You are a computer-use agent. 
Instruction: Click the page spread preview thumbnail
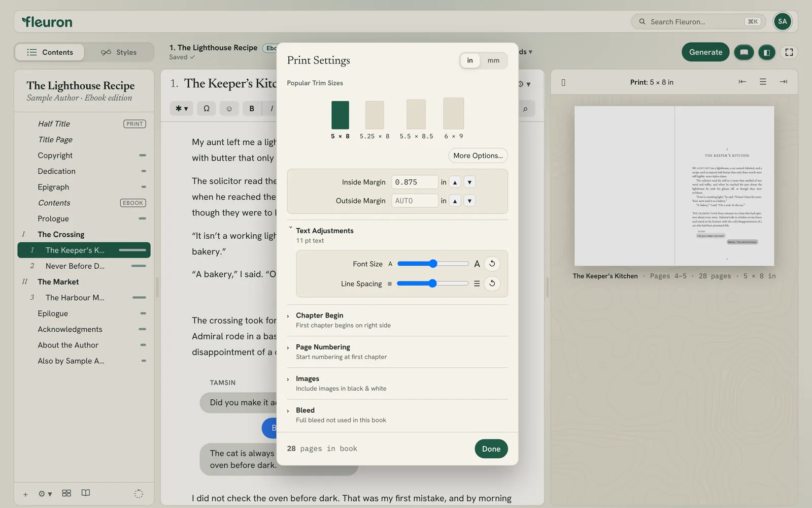pos(674,186)
